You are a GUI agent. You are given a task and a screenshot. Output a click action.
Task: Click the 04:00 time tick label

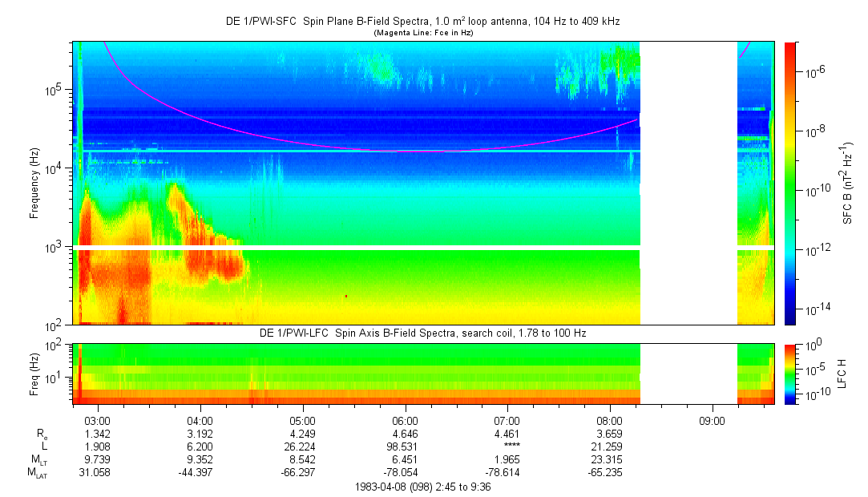[200, 421]
